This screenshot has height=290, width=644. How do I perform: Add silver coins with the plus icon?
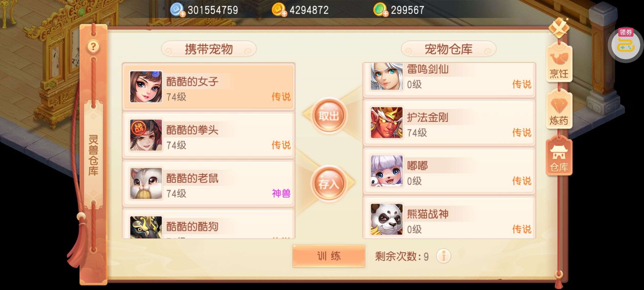[182, 14]
